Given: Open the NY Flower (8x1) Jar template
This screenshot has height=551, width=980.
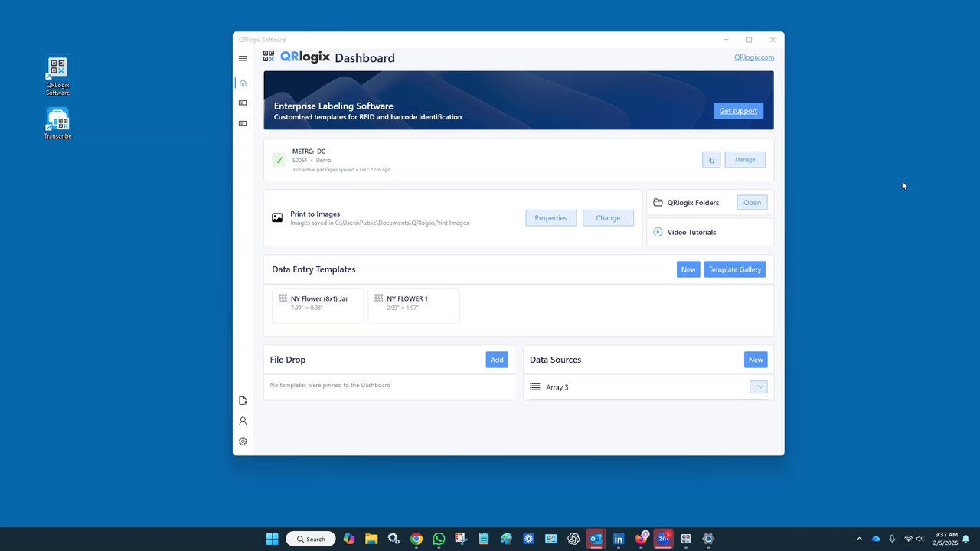Looking at the screenshot, I should coord(318,306).
